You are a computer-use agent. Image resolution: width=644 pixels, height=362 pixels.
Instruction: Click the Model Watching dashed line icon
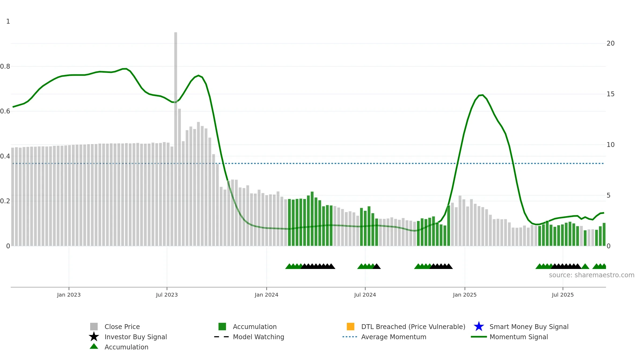tap(221, 337)
